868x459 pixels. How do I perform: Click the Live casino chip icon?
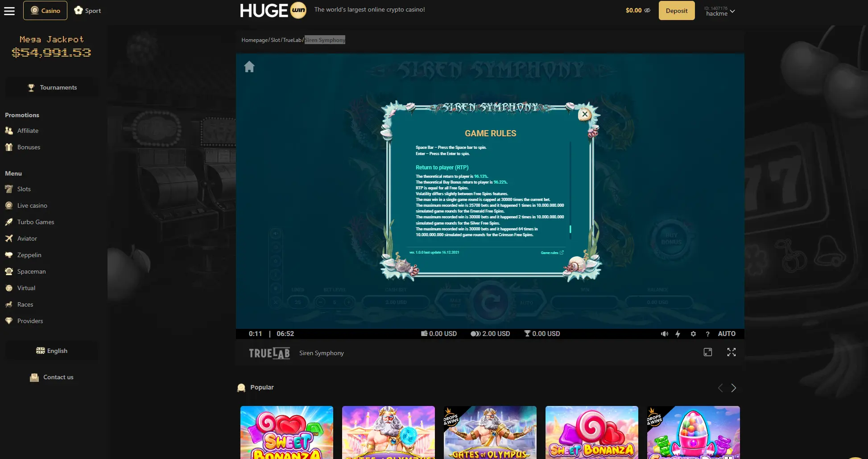9,205
